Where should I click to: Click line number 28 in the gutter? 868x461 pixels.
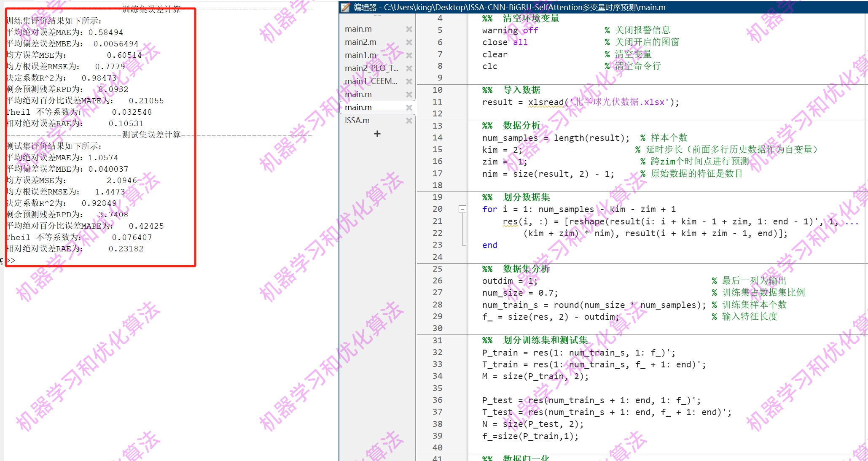pyautogui.click(x=437, y=305)
